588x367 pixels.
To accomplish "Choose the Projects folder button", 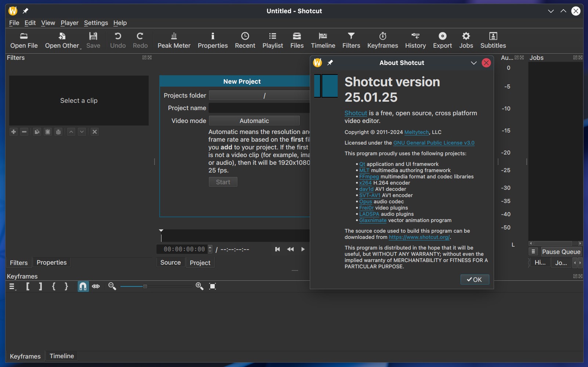I will pyautogui.click(x=259, y=95).
